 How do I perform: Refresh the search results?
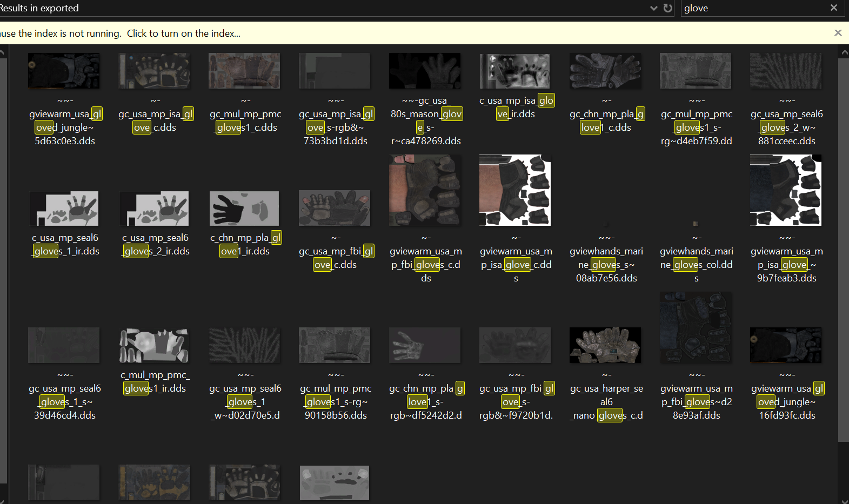pos(668,8)
